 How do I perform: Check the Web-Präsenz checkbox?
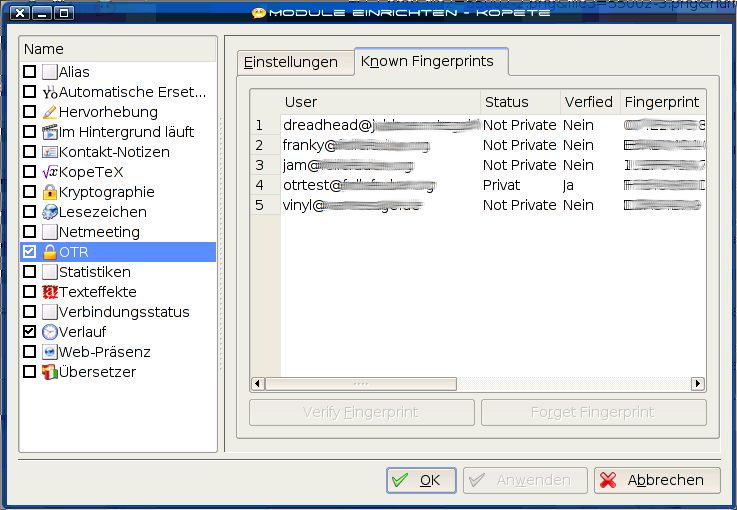click(x=30, y=352)
